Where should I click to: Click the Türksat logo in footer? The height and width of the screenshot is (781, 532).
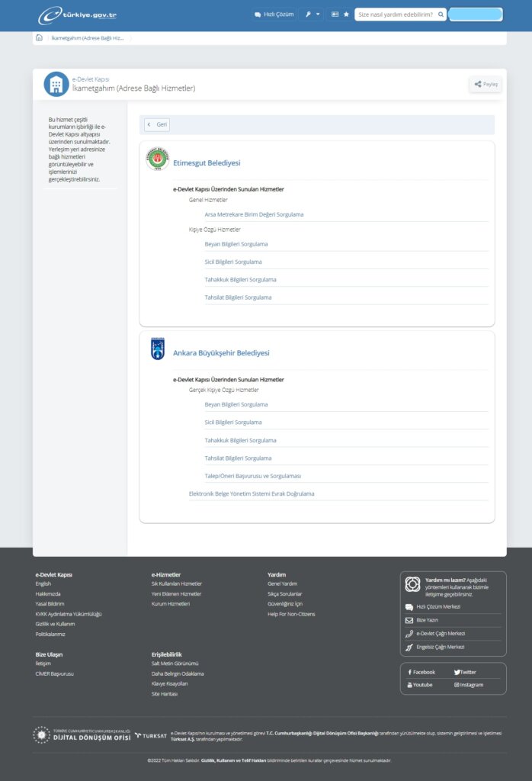pos(151,736)
